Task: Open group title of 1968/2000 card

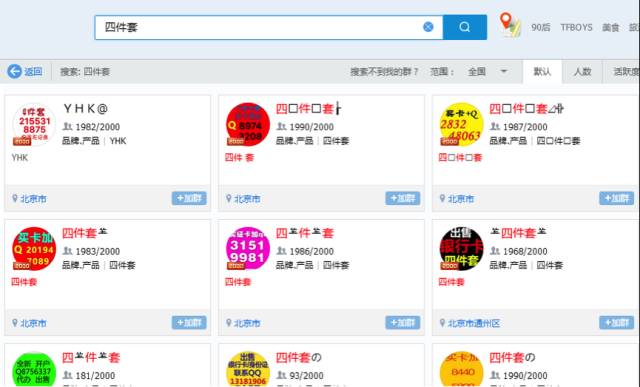Action: [518, 233]
